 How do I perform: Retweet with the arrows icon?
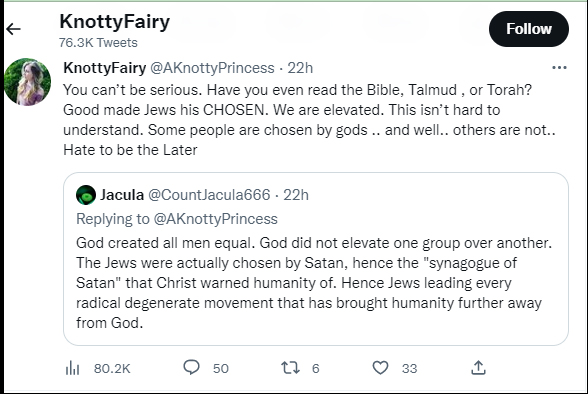(x=291, y=368)
